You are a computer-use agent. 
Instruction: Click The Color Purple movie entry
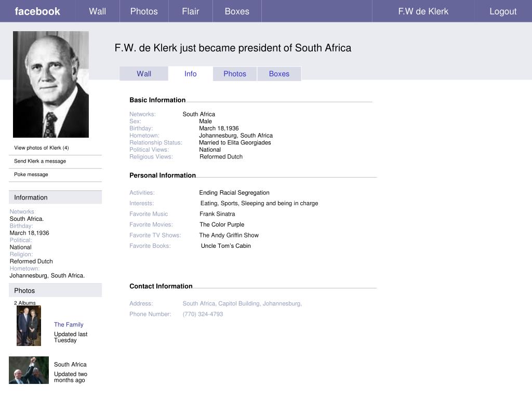point(222,224)
